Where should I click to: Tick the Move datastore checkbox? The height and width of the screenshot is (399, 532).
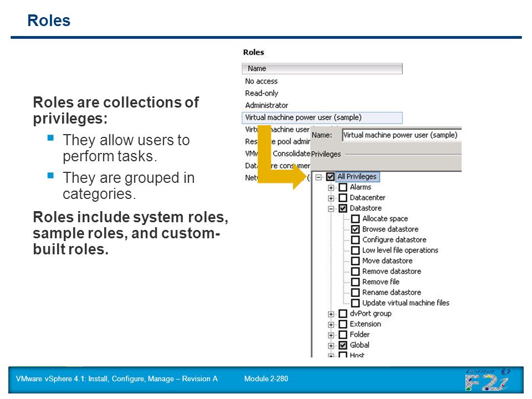pos(355,261)
